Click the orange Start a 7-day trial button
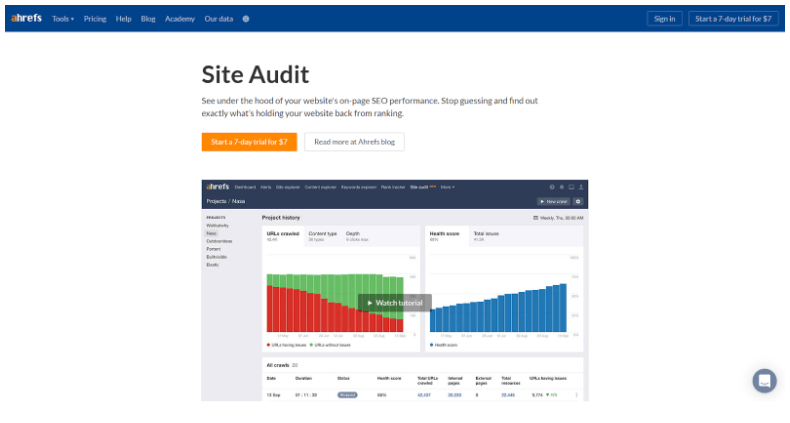The width and height of the screenshot is (790, 423). tap(249, 142)
